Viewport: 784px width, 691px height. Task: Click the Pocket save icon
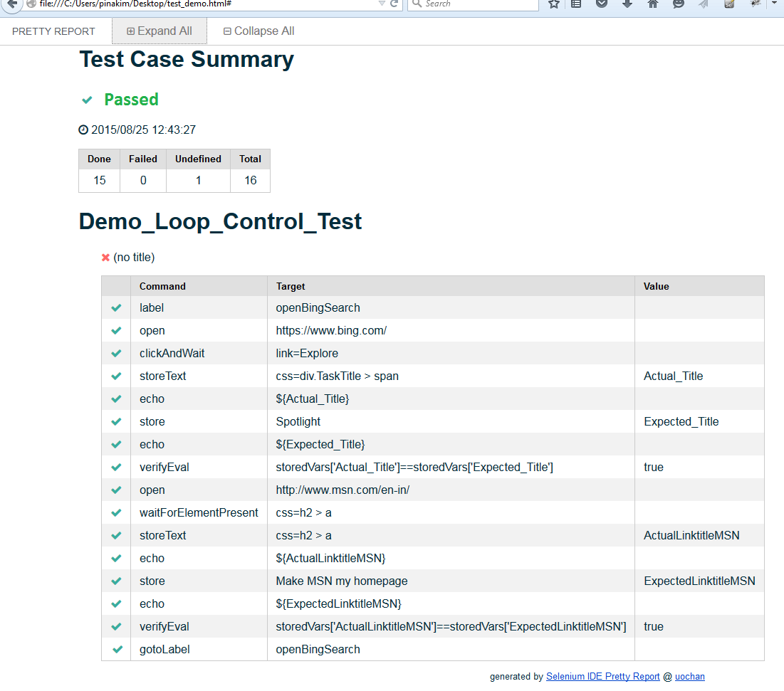click(x=601, y=5)
